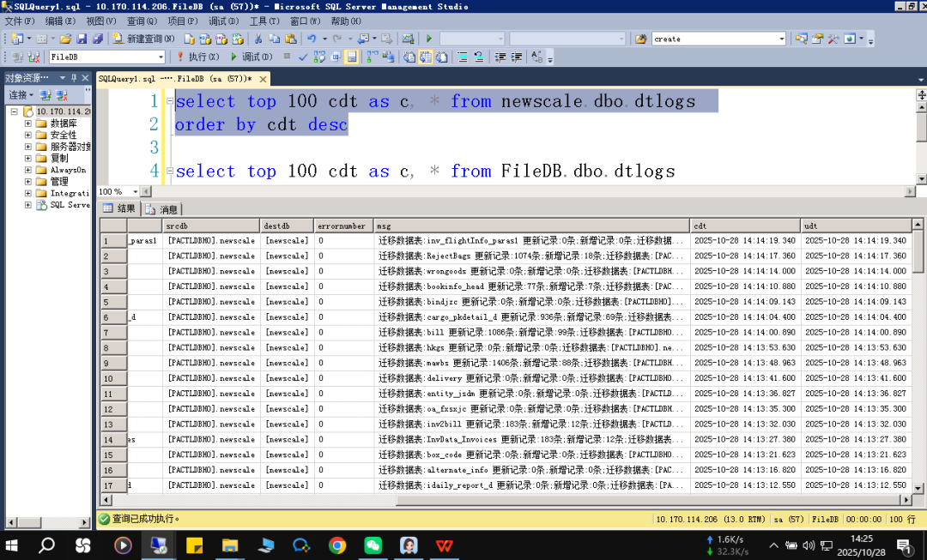Screen dimensions: 927x560
Task: Open the 工具(T) menu
Action: [264, 21]
